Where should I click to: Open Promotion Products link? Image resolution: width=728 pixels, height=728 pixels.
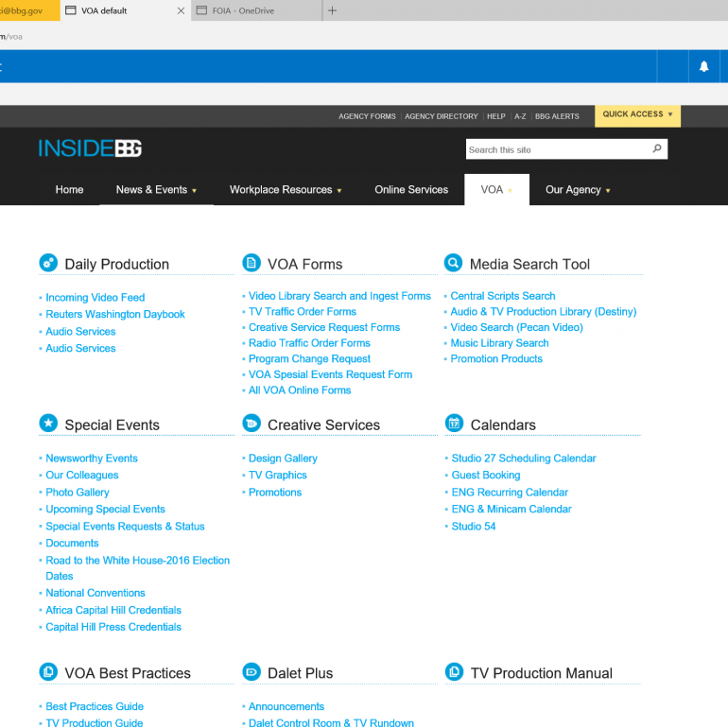(x=496, y=359)
